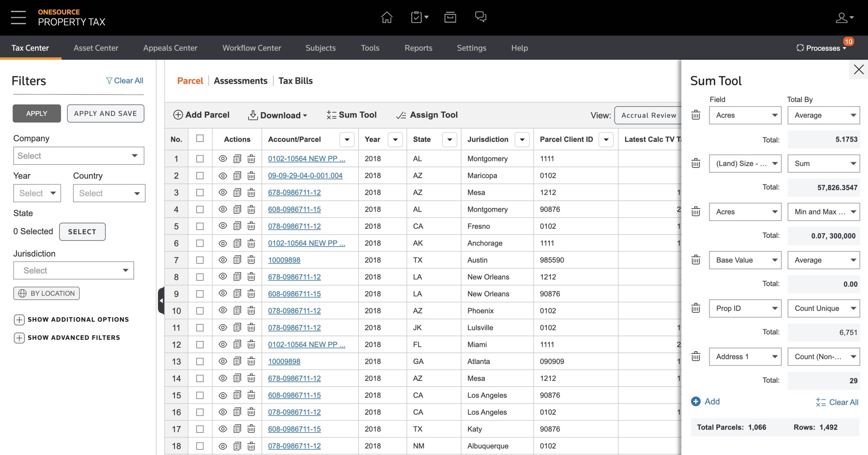Change Prop ID total-by Count Unique dropdown

(824, 308)
